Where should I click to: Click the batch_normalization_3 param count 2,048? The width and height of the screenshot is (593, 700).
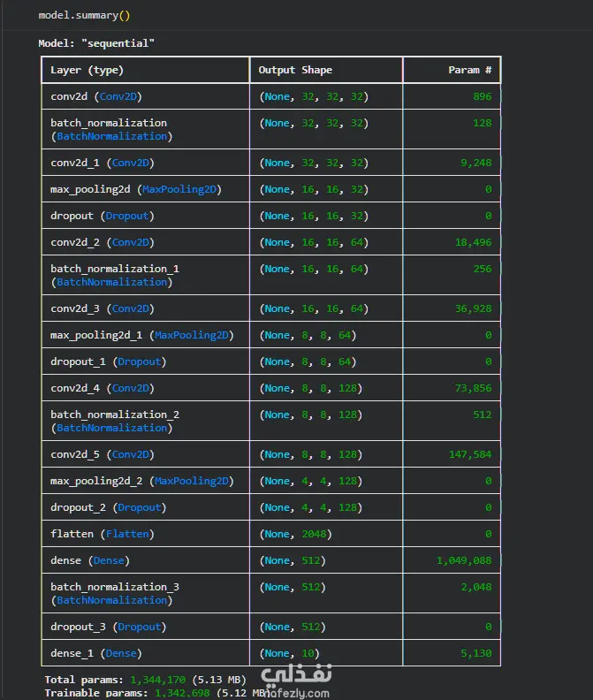click(474, 587)
